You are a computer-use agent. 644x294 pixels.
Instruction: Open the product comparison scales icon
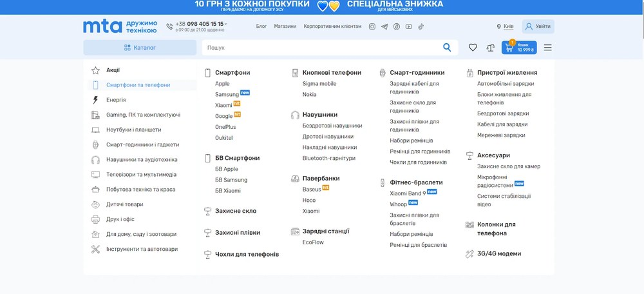[491, 47]
